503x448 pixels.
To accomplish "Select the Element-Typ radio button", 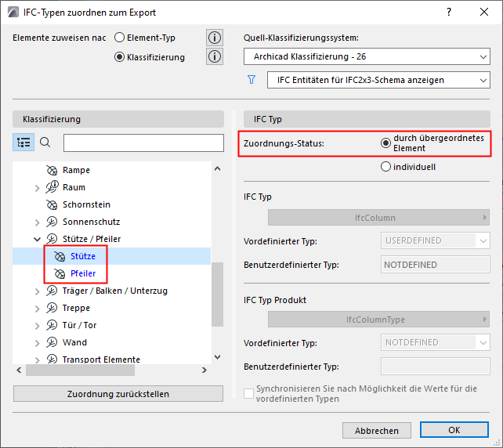I will tap(119, 38).
